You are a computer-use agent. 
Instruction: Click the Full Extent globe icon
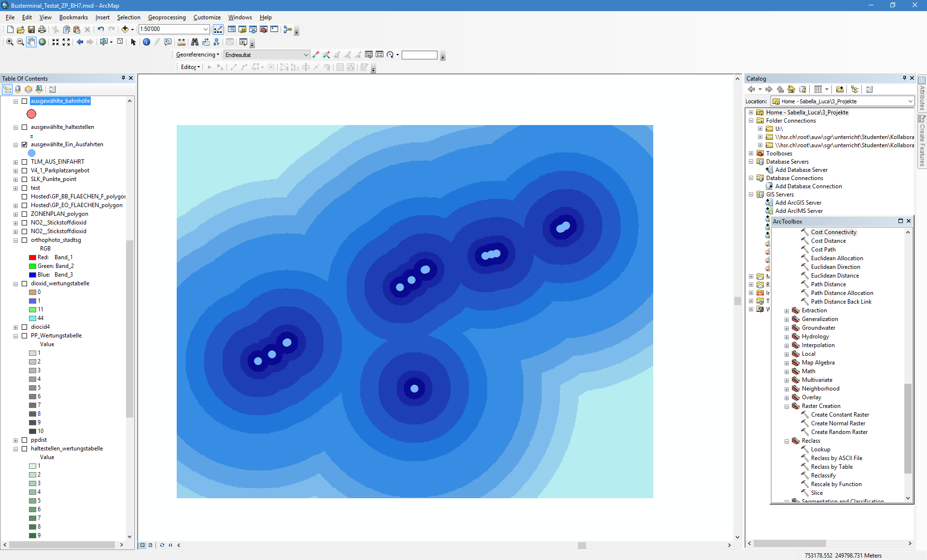pos(42,42)
